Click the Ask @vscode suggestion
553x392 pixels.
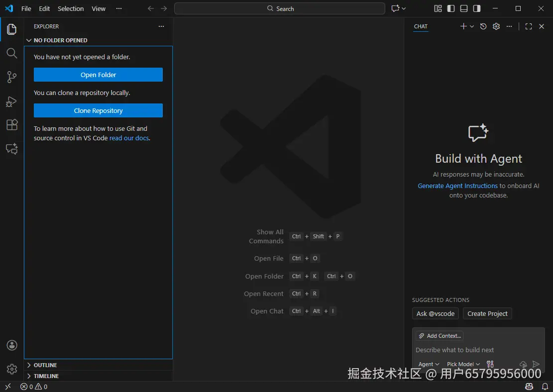tap(436, 313)
